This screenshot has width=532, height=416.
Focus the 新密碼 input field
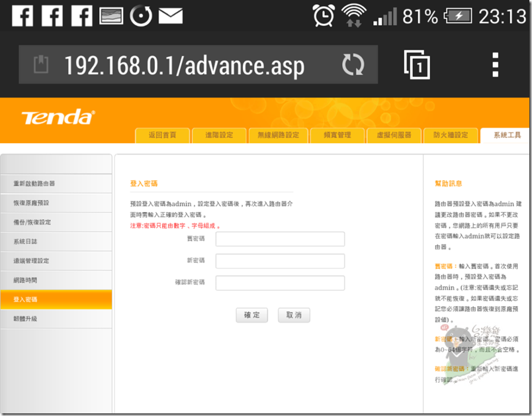[281, 261]
